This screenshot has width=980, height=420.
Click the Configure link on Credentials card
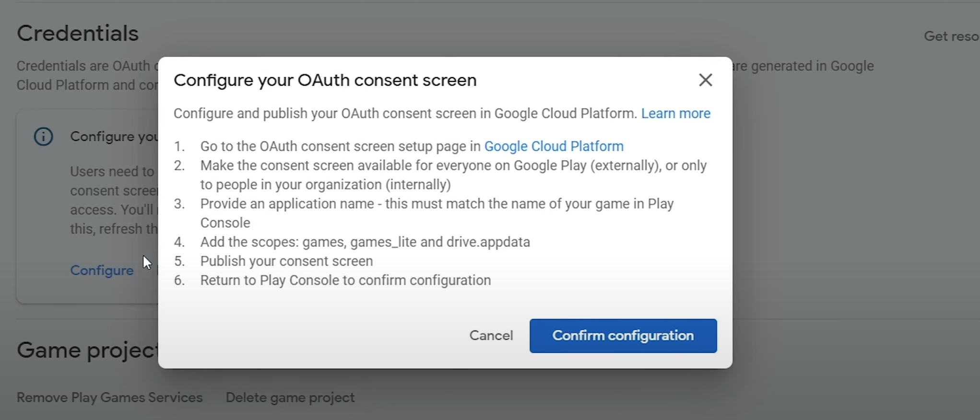102,270
